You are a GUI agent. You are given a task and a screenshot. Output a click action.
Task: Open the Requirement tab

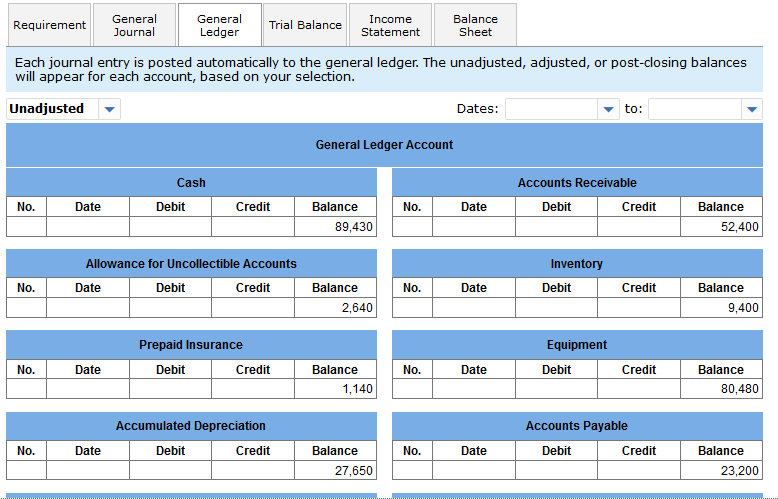click(49, 25)
